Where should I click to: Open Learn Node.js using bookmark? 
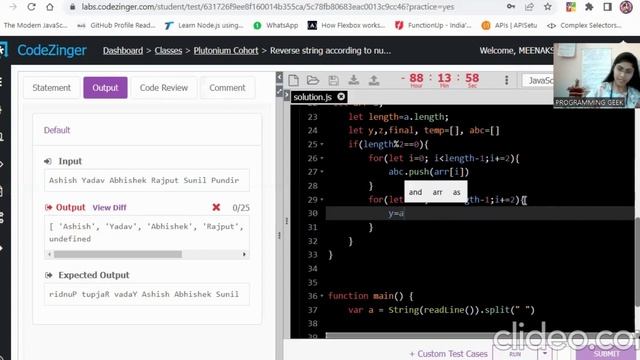tap(204, 25)
